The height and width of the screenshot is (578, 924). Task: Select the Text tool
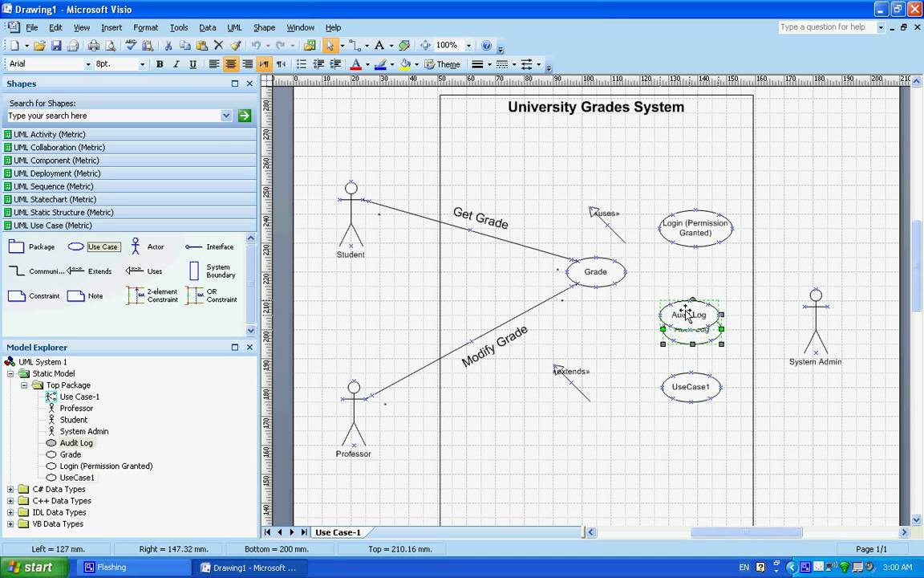pyautogui.click(x=379, y=46)
